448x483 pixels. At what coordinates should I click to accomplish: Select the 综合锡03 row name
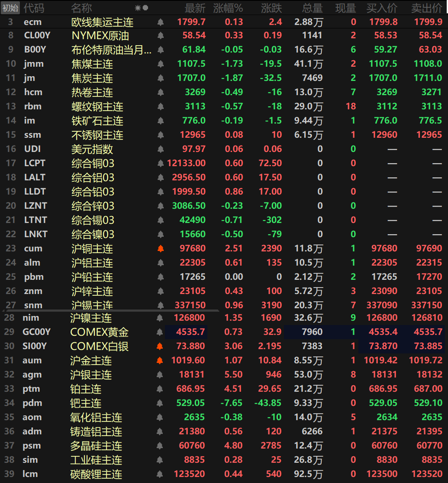point(93,220)
